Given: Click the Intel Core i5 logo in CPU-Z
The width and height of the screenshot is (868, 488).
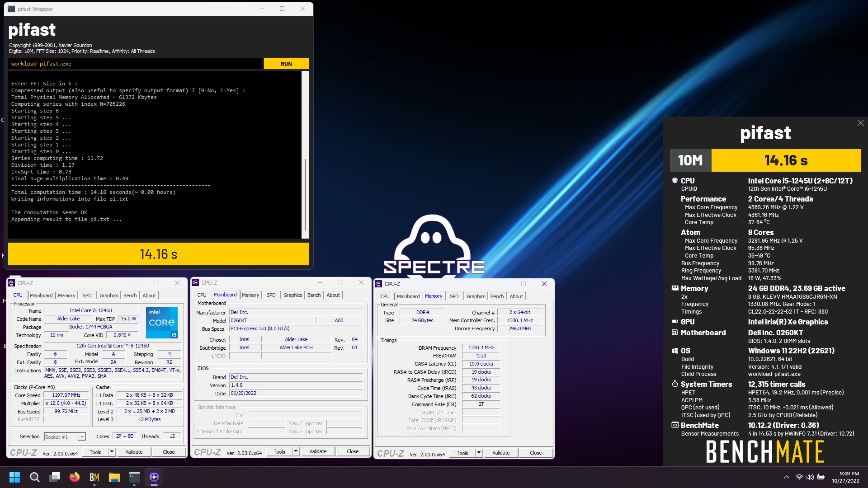Looking at the screenshot, I should click(x=162, y=323).
